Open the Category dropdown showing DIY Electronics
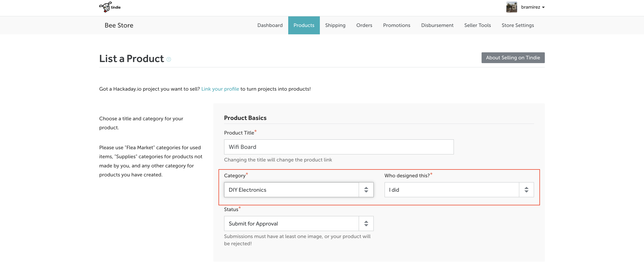 click(x=291, y=190)
